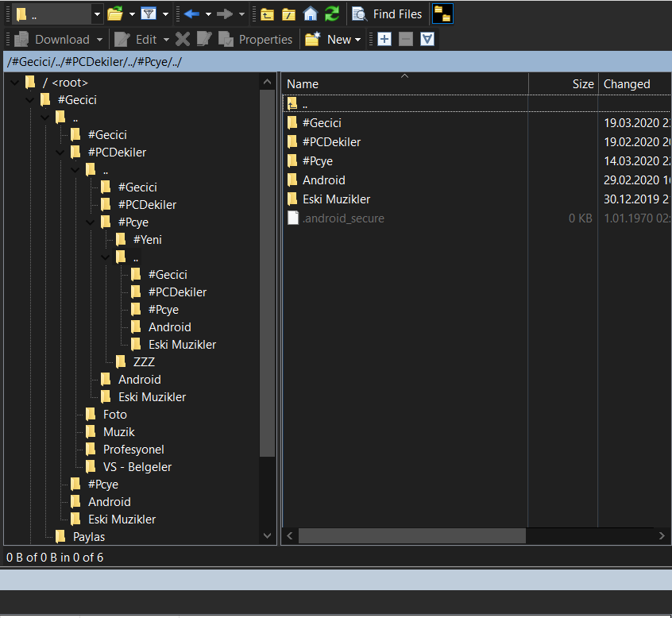Click the Find Files button

[388, 14]
